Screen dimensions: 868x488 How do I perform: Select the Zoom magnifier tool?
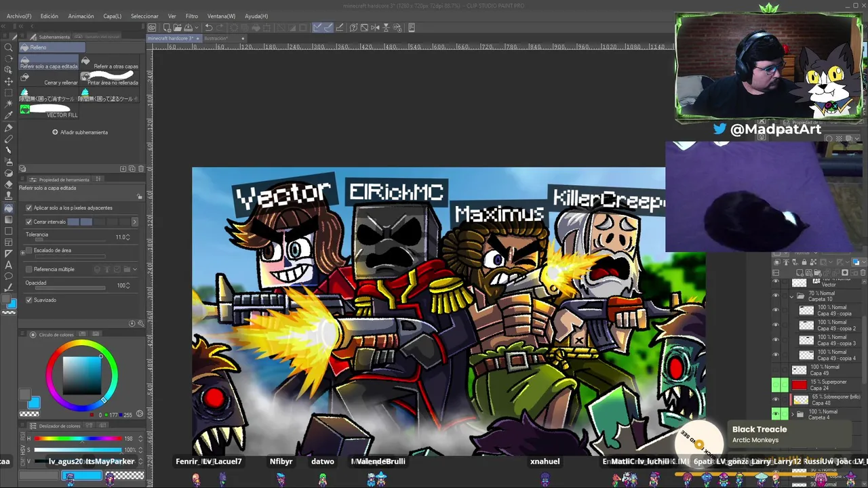coord(8,47)
